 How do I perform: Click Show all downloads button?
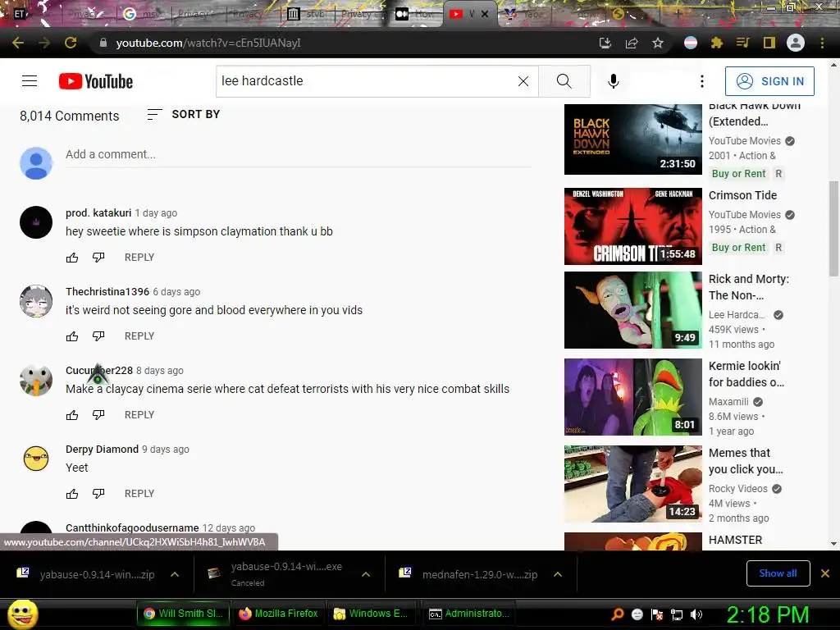(x=778, y=573)
